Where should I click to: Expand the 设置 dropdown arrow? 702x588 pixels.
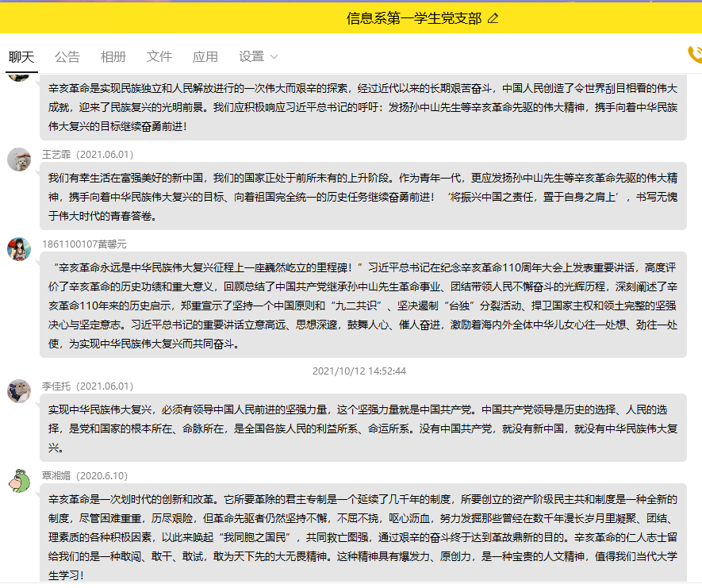tap(274, 57)
